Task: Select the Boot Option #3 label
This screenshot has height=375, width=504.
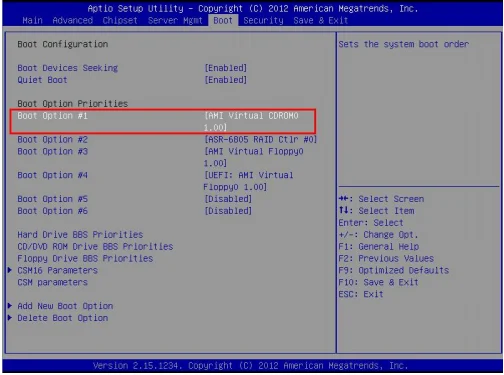Action: coord(52,151)
